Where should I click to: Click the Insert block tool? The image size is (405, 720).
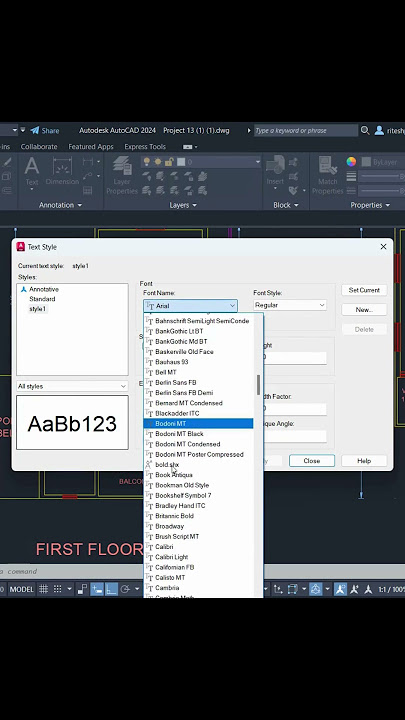(x=275, y=171)
